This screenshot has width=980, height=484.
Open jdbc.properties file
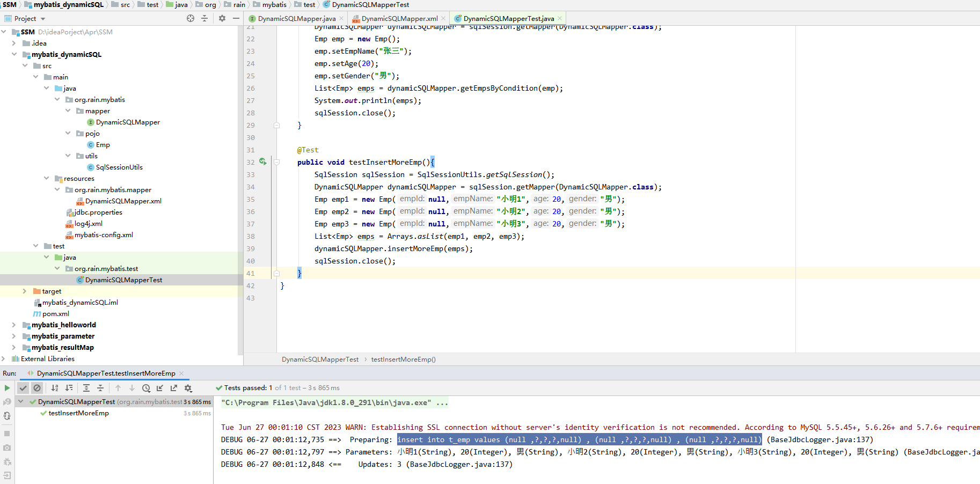pos(98,212)
